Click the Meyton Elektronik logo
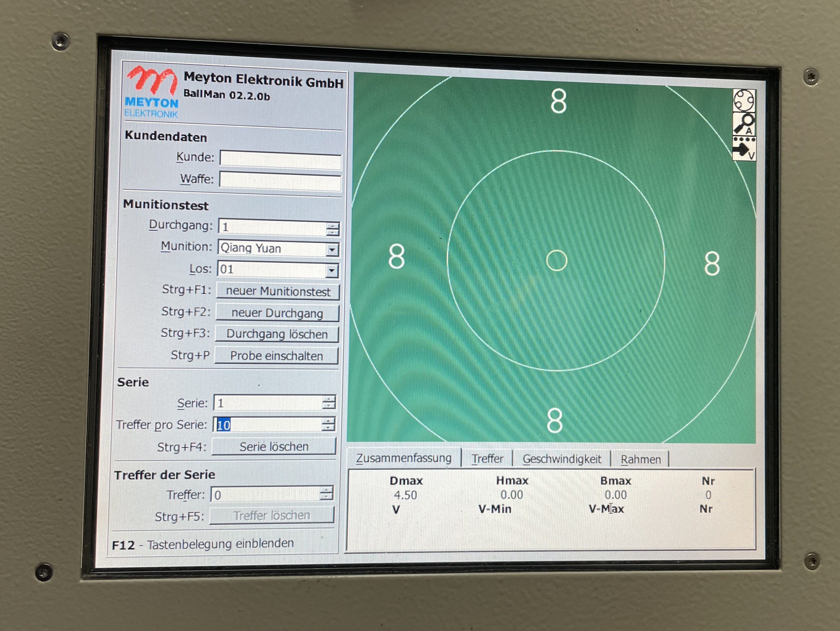Viewport: 840px width, 631px height. click(152, 92)
